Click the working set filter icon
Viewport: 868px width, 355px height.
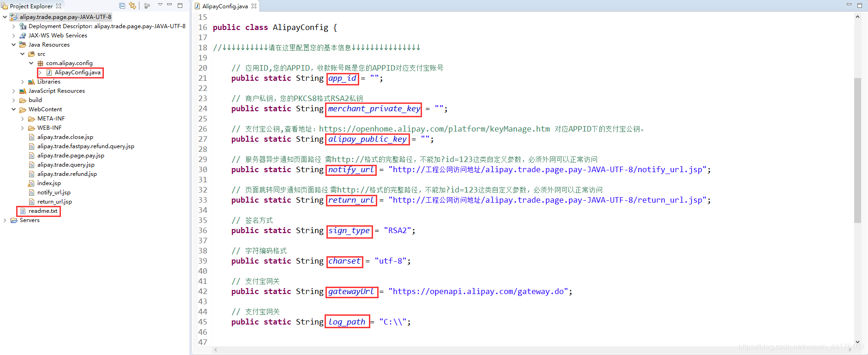[x=147, y=6]
